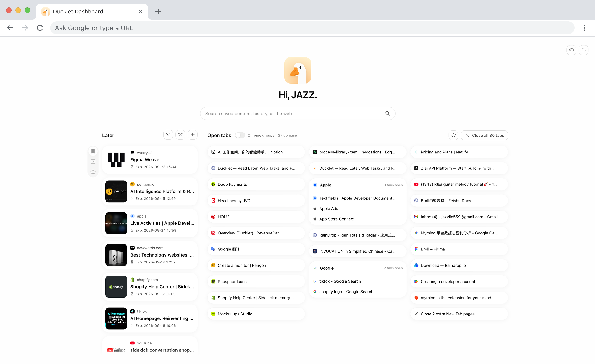Open the filter icon in Later

168,135
